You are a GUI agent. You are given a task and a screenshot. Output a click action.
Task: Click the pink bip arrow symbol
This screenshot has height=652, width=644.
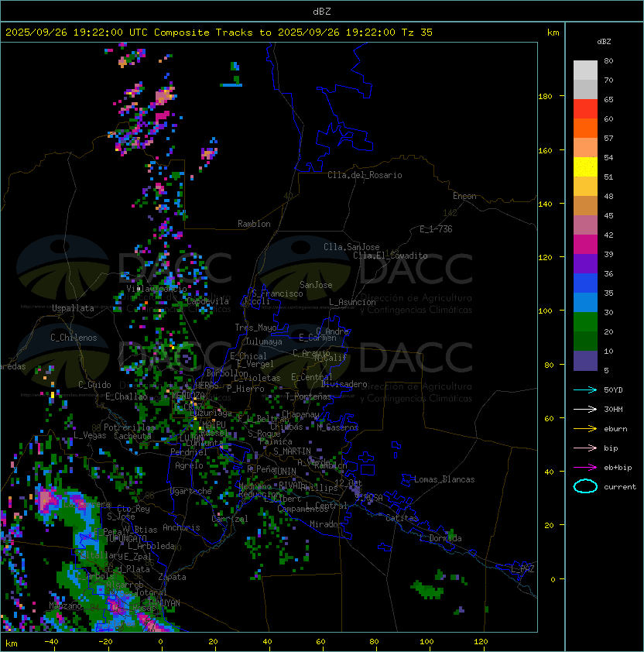[x=585, y=448]
